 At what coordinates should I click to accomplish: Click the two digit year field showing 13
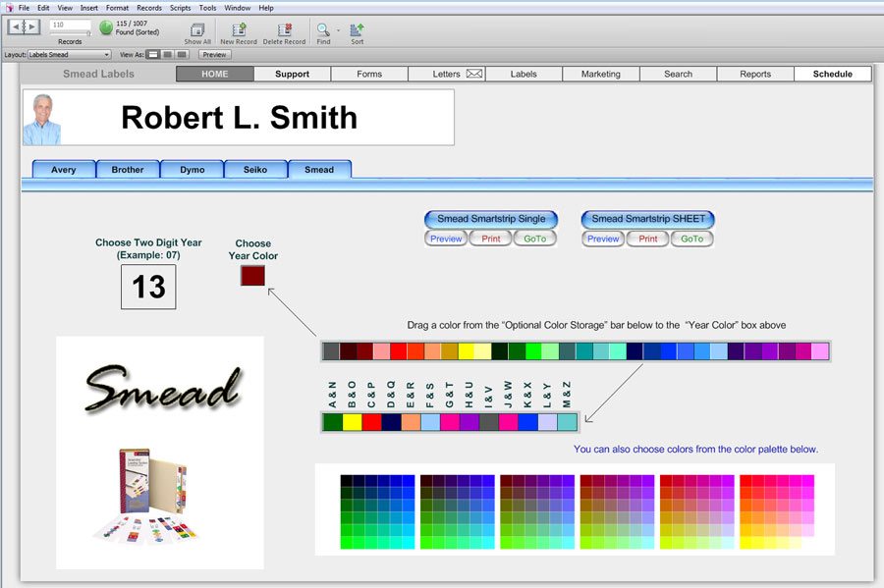(148, 287)
